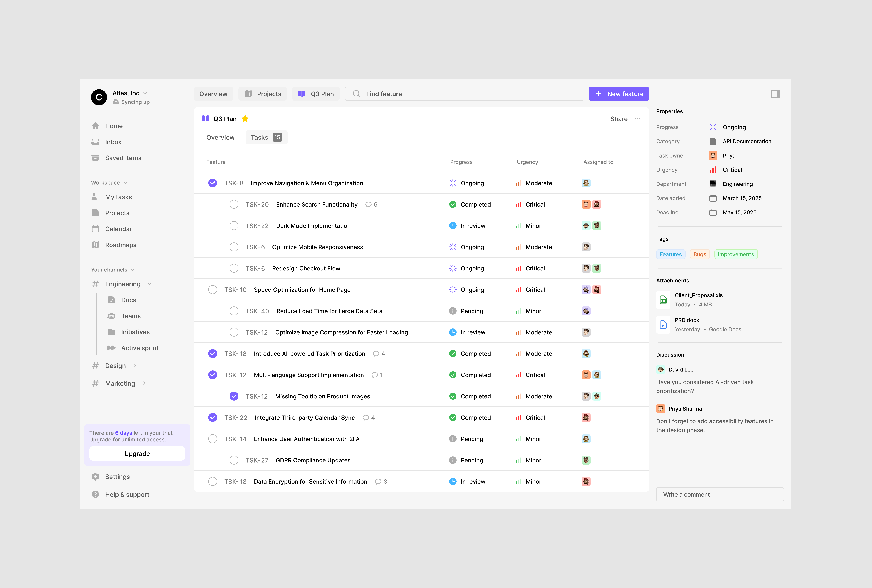The height and width of the screenshot is (588, 872).
Task: Click the Teams people icon
Action: [111, 316]
